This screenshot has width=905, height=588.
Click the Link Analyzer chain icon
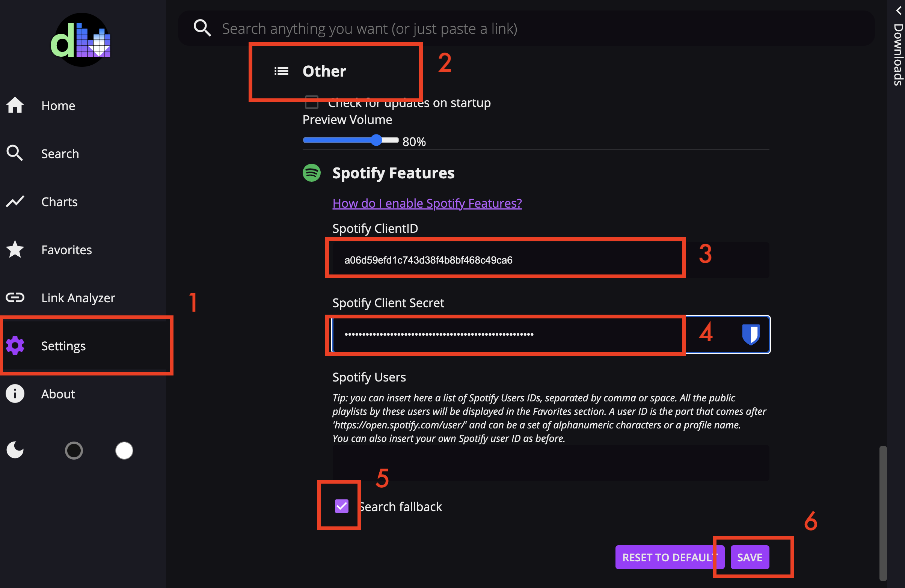[x=15, y=297]
